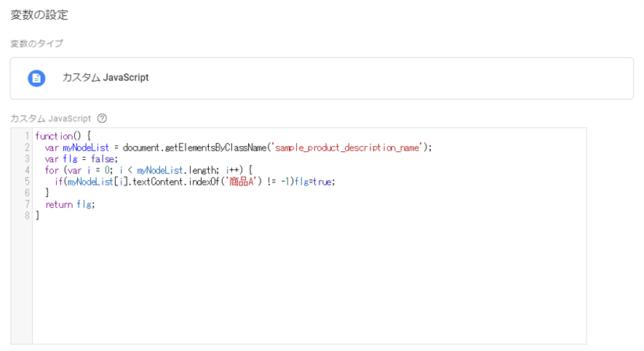Place cursor on the function() line
The height and width of the screenshot is (351, 644).
pos(63,136)
